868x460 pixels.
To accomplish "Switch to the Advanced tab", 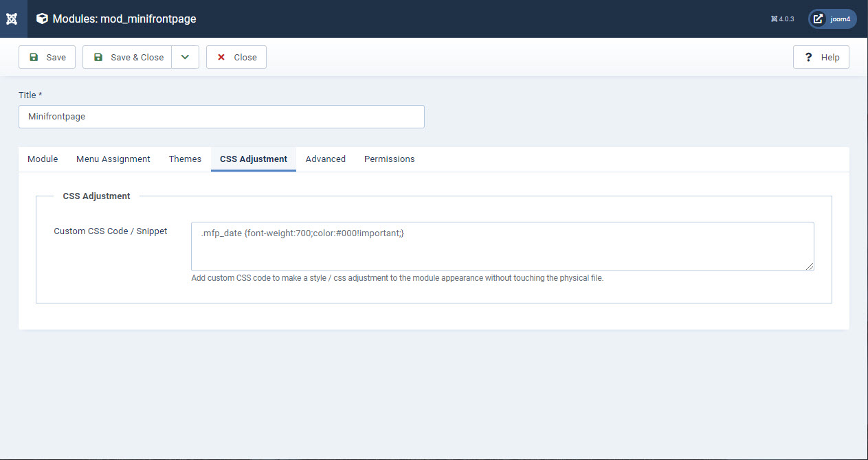I will pos(326,159).
